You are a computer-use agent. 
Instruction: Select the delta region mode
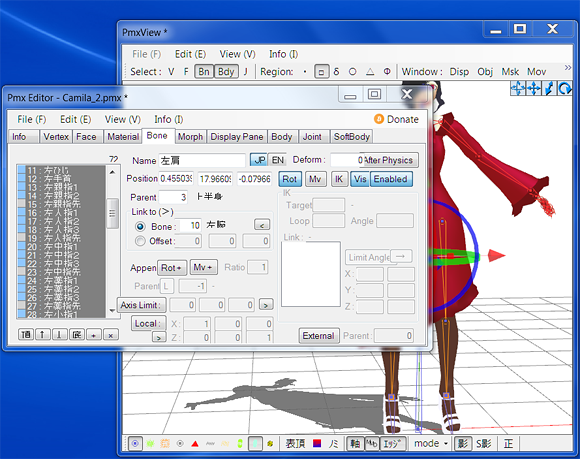coord(336,72)
